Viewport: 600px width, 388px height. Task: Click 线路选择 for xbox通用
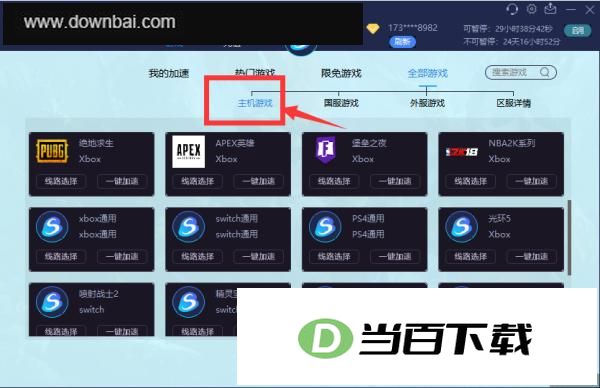tap(61, 256)
